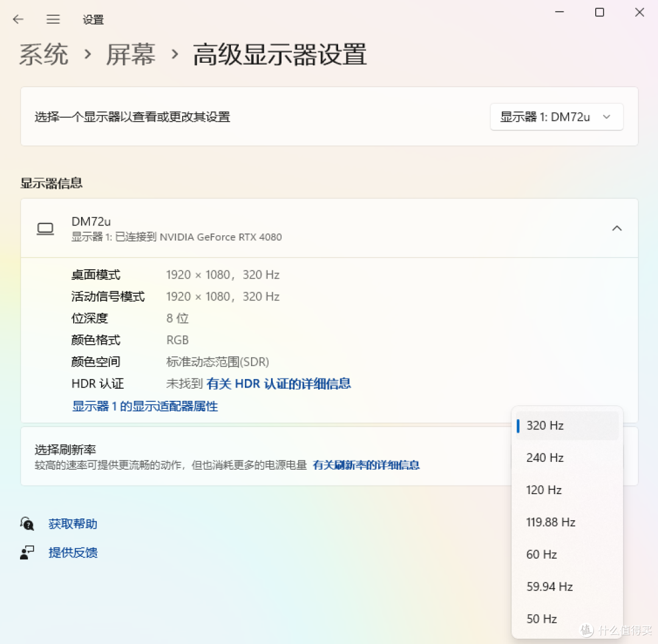658x644 pixels.
Task: Select 59.94 Hz refresh rate
Action: coord(567,587)
